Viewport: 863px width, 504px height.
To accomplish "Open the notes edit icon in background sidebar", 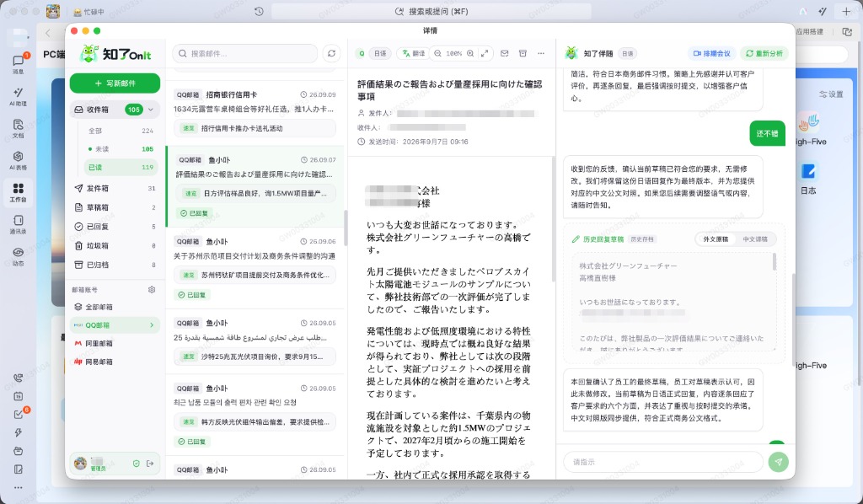I will [19, 469].
